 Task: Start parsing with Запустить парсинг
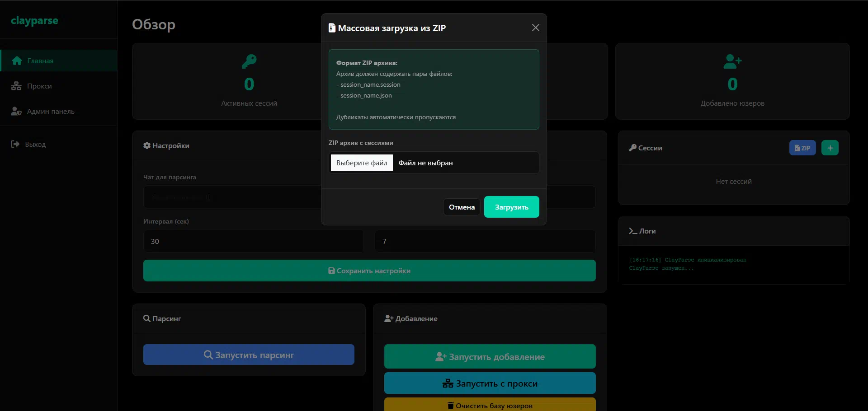[249, 355]
